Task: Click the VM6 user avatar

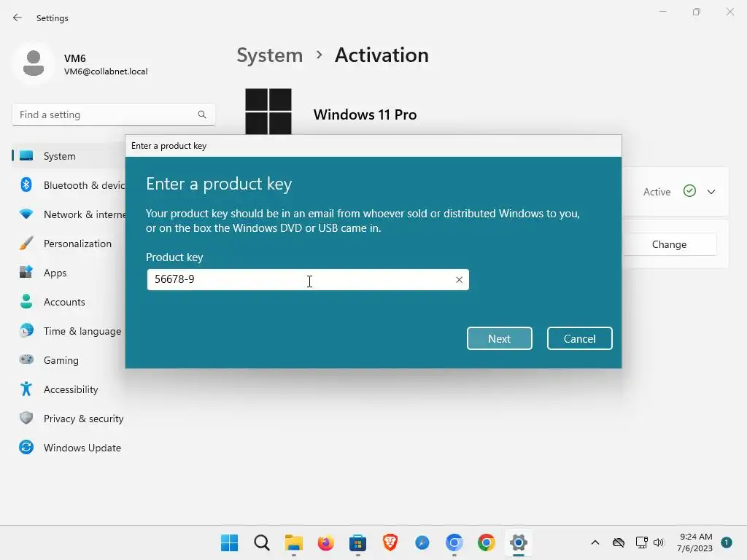Action: (34, 63)
